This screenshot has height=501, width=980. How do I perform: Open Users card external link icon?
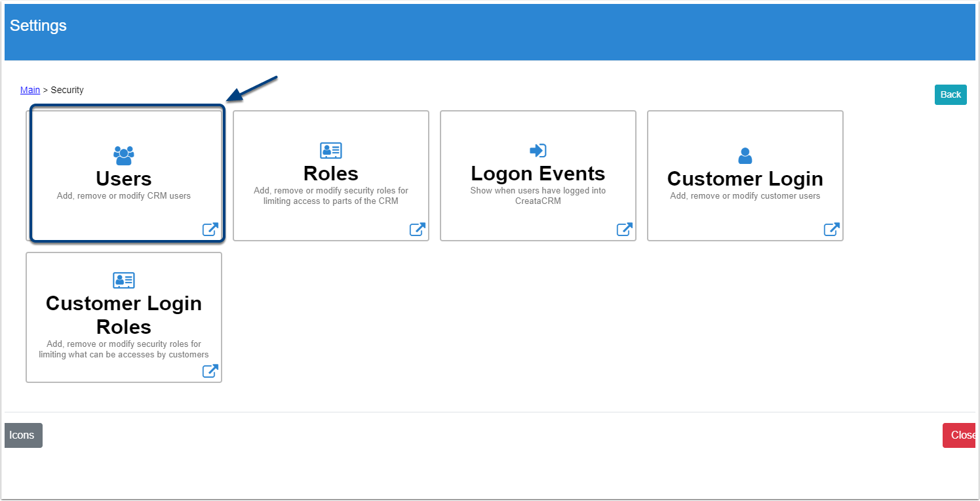point(210,230)
